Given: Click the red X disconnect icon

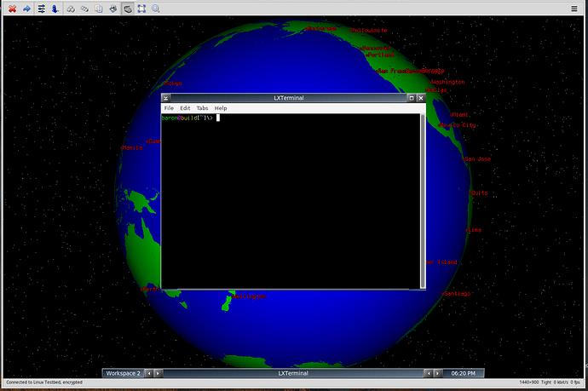Looking at the screenshot, I should point(13,9).
